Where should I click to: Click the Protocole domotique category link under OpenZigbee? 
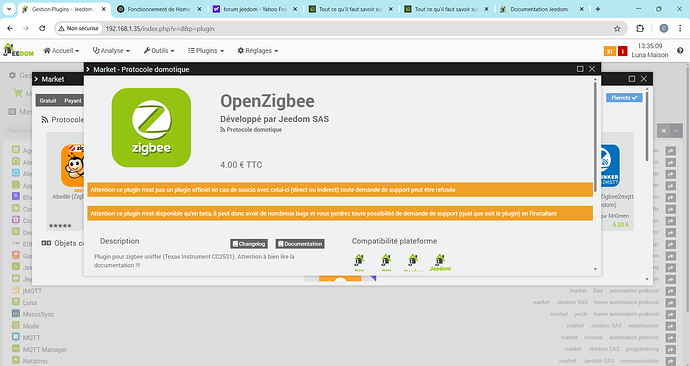pyautogui.click(x=251, y=130)
